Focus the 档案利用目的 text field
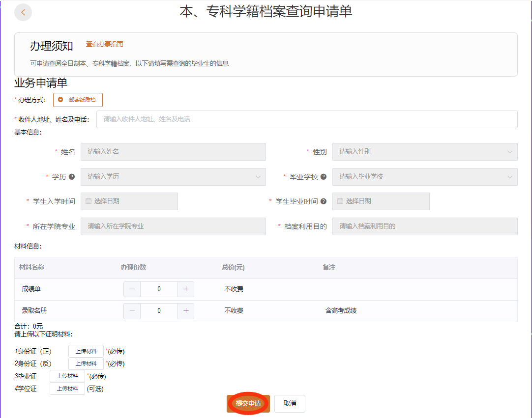Viewport: 532px width, 418px height. tap(424, 226)
